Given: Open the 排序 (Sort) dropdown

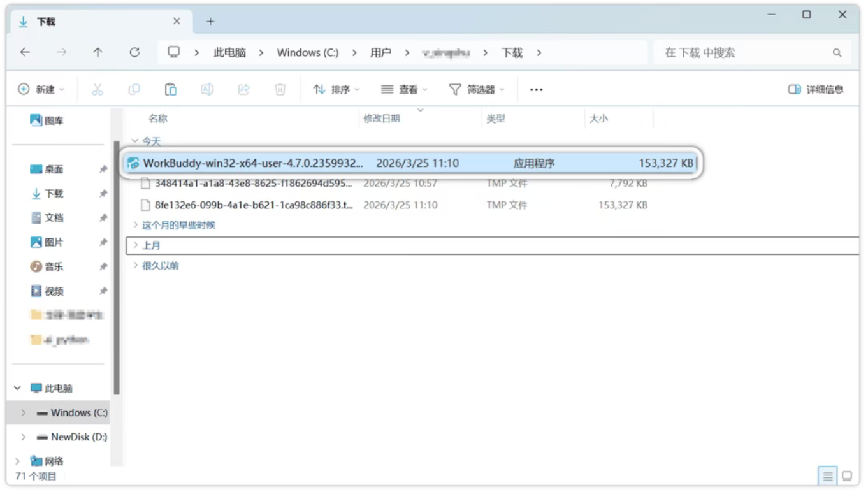Looking at the screenshot, I should click(x=336, y=90).
